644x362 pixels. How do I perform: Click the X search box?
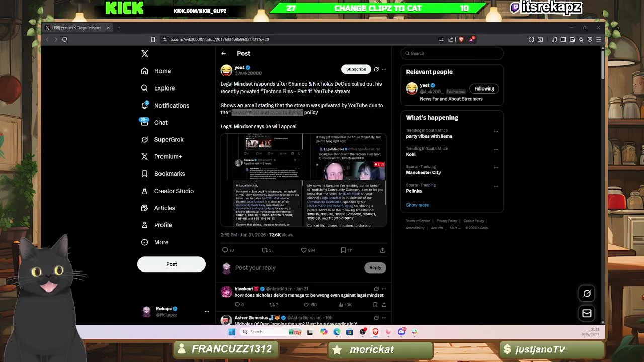tap(452, 53)
